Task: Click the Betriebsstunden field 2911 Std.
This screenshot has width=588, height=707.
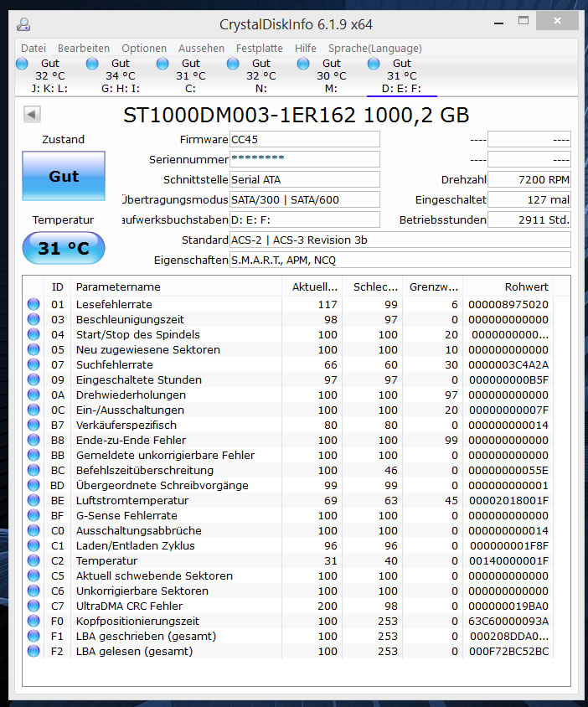Action: click(529, 219)
